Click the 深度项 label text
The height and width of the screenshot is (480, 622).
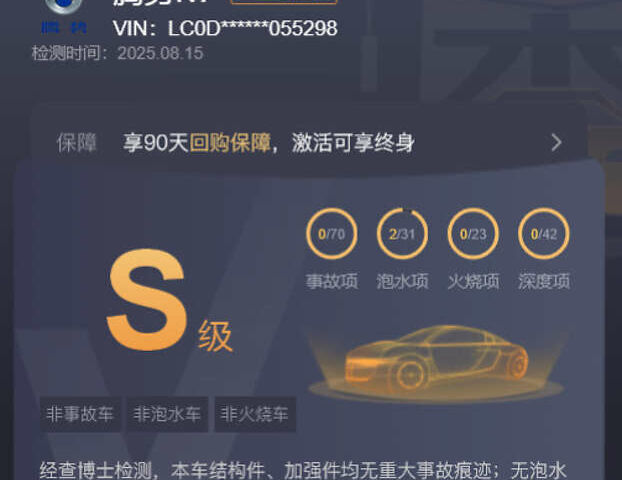coord(544,281)
